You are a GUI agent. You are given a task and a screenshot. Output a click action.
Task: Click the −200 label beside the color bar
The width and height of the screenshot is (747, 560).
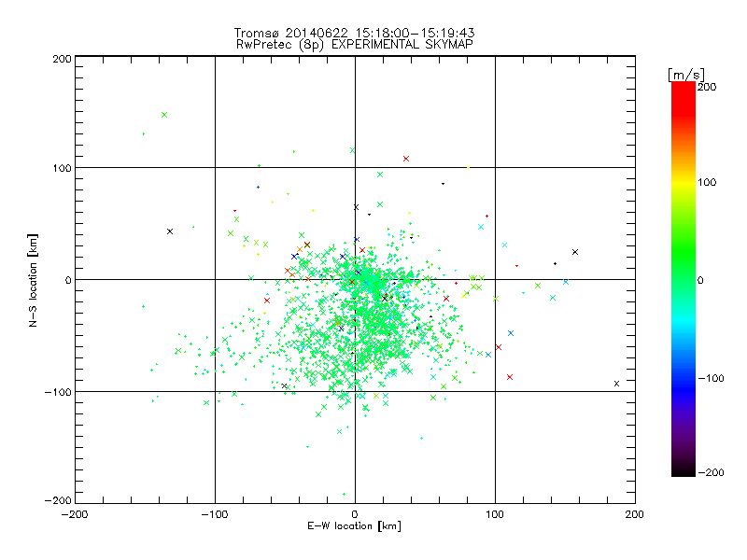pos(711,472)
